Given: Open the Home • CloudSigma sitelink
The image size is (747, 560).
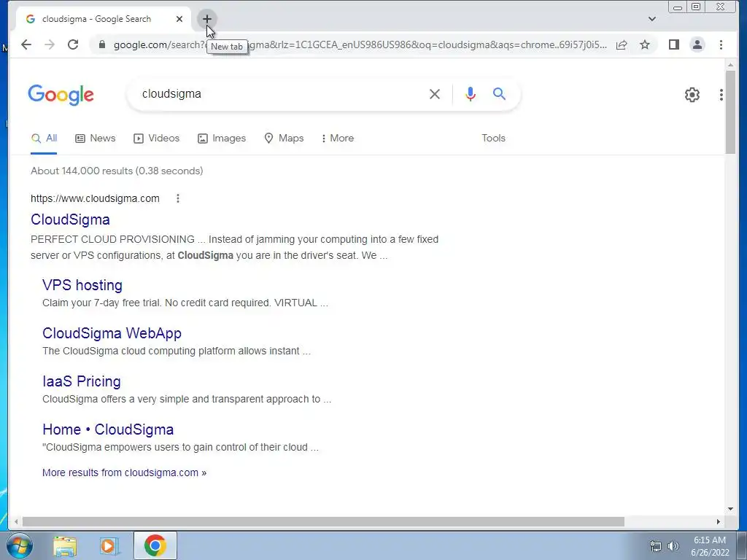Looking at the screenshot, I should click(108, 429).
